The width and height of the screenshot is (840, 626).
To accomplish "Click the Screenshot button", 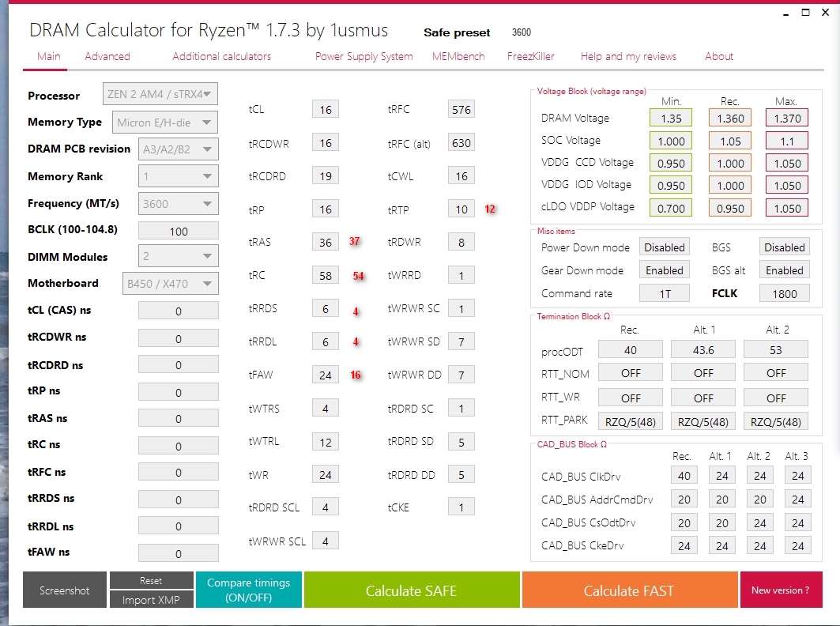I will click(x=64, y=590).
